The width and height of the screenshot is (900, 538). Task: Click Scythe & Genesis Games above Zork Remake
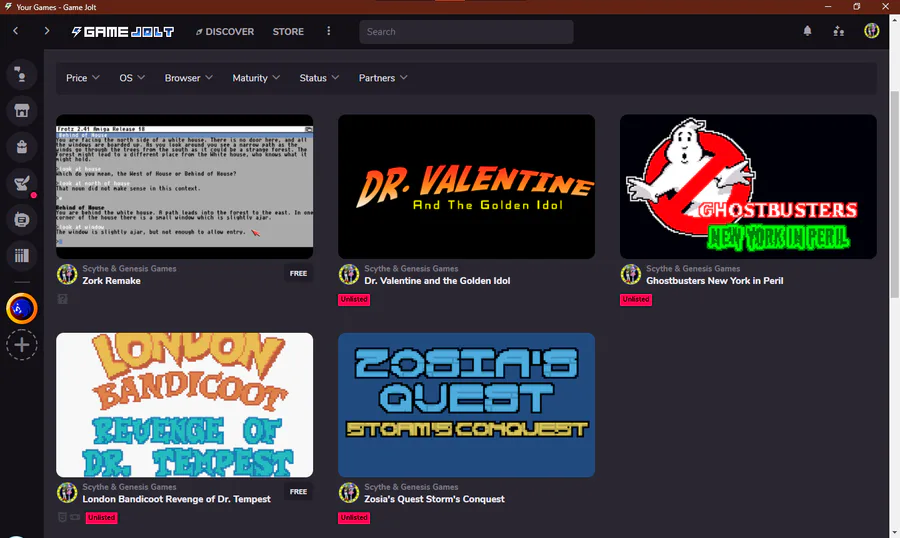click(x=129, y=268)
